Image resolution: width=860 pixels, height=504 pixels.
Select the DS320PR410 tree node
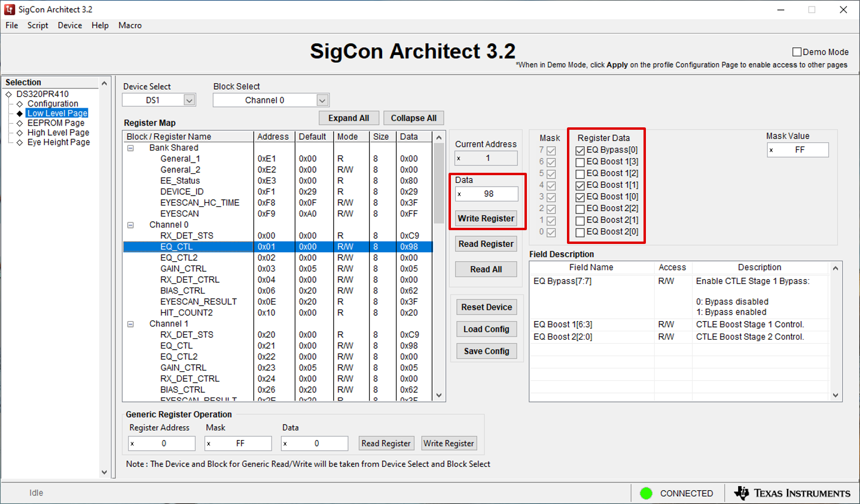click(x=42, y=94)
